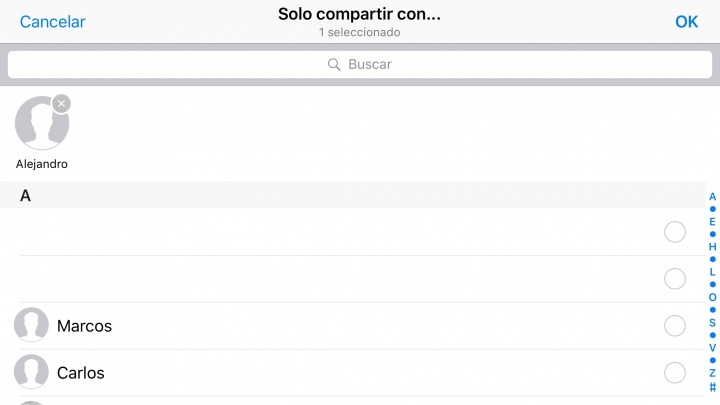720x405 pixels.
Task: Tap the avatar icon next to Marcos
Action: (31, 326)
